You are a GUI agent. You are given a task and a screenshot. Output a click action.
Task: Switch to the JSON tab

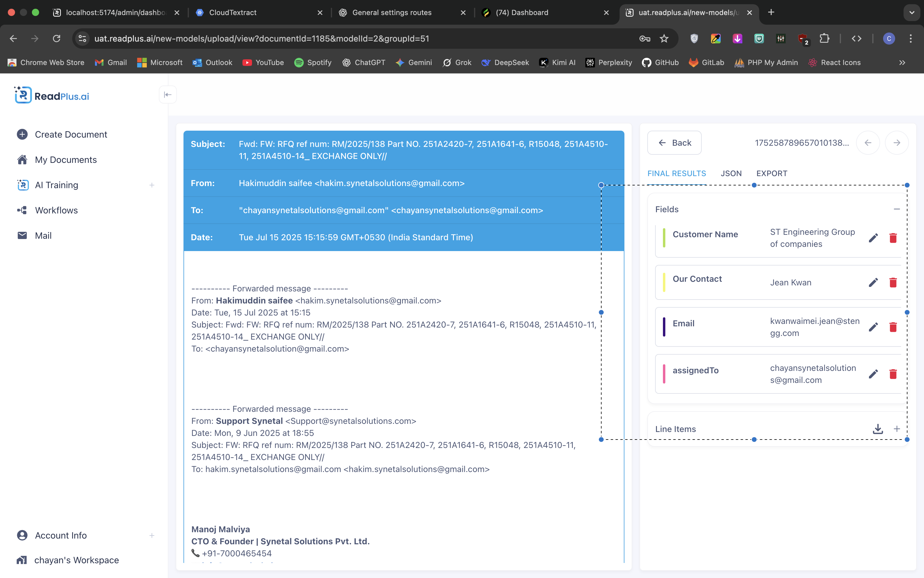[x=731, y=174]
